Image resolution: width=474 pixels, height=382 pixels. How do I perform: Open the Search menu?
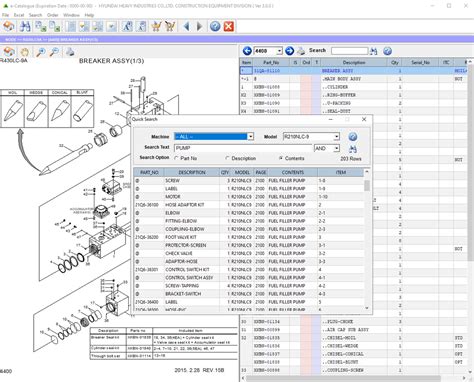[35, 15]
